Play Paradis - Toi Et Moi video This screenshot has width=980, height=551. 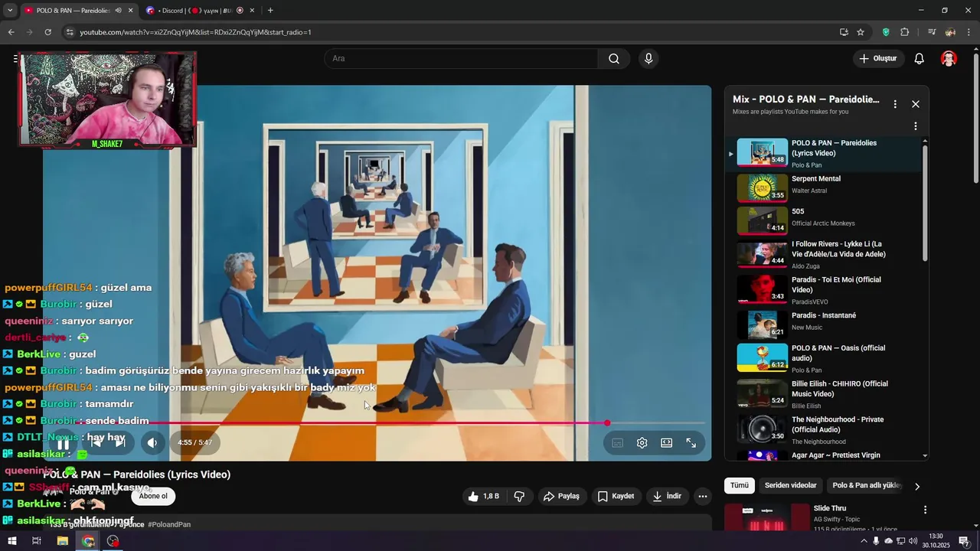tap(823, 291)
